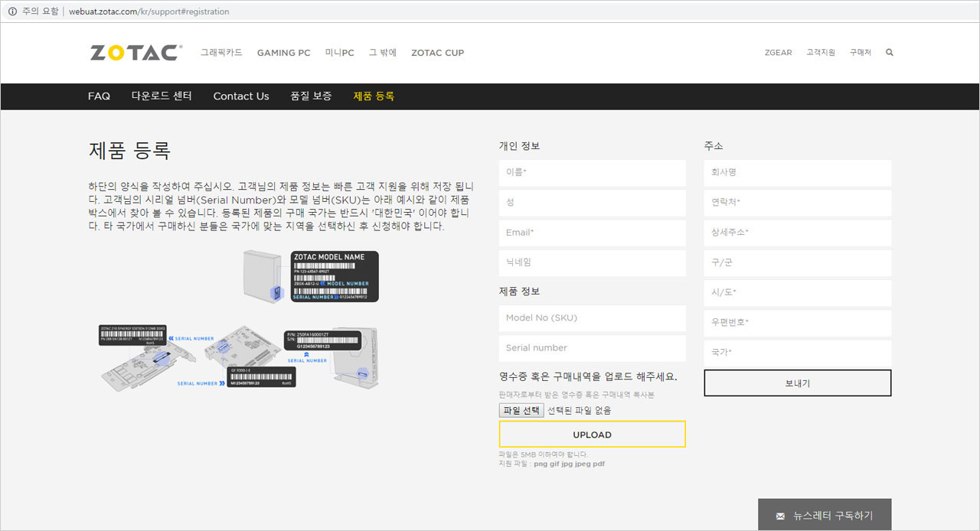The height and width of the screenshot is (531, 980).
Task: Click the 제품 등록 page heading
Action: pos(129,150)
